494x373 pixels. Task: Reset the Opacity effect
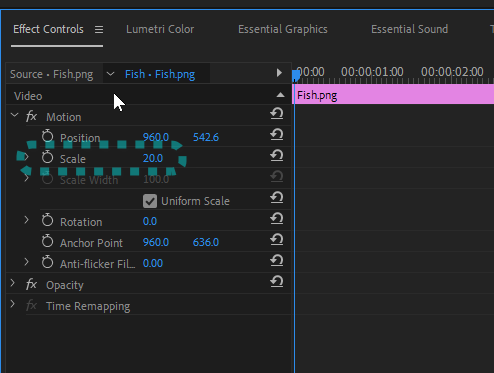(277, 282)
